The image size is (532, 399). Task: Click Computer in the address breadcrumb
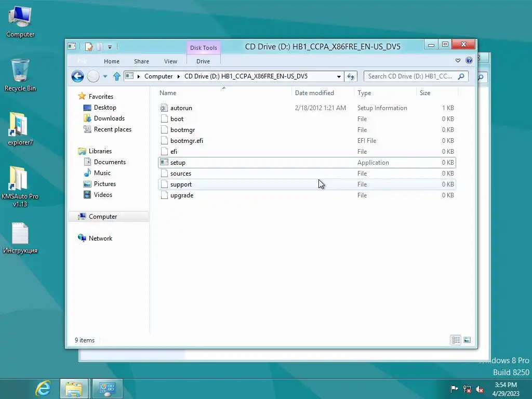(158, 76)
